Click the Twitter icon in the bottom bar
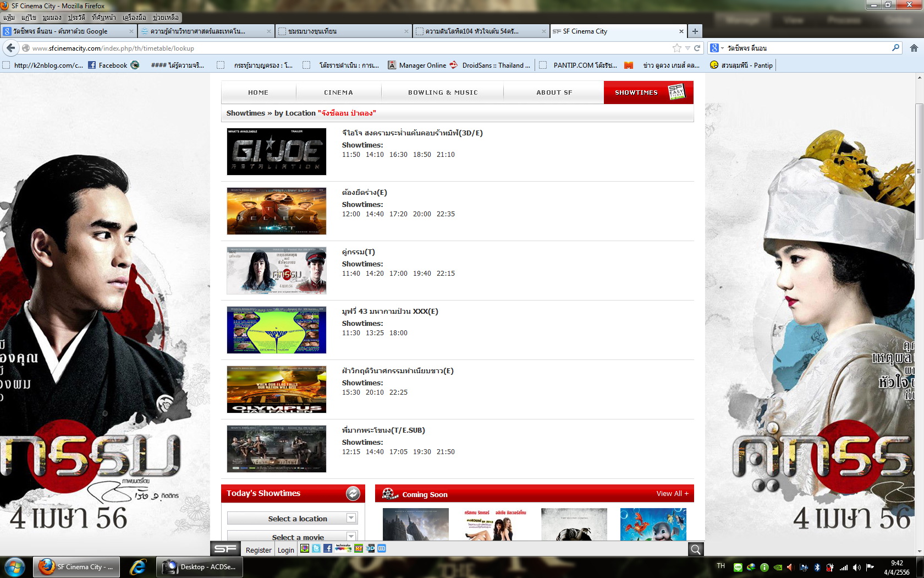Screen dimensions: 924x578 pos(316,548)
